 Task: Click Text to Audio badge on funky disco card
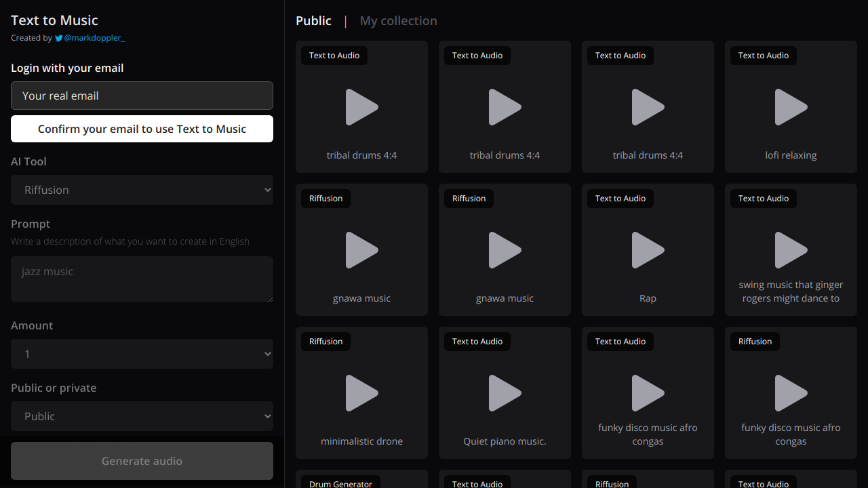click(620, 342)
